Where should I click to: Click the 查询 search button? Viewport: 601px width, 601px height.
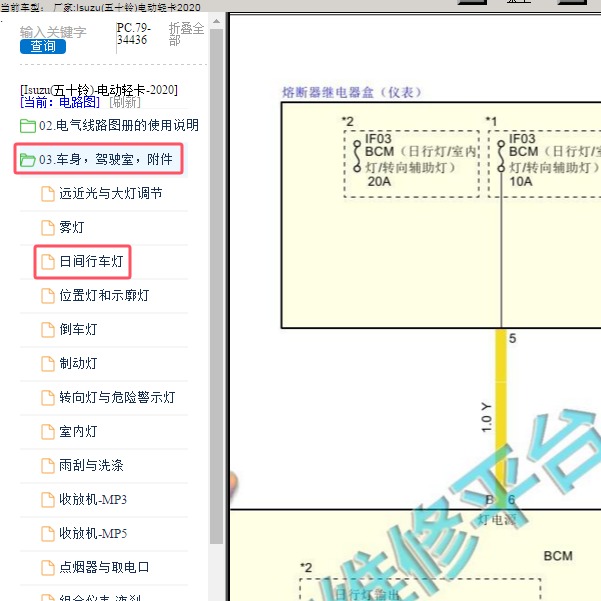pos(42,46)
